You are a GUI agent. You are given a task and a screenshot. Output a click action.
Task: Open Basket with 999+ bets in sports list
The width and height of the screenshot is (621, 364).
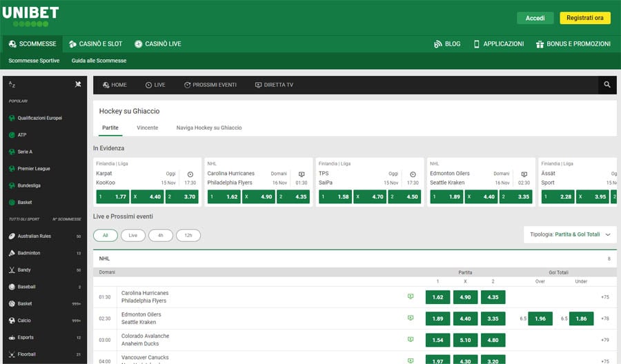[x=45, y=304]
